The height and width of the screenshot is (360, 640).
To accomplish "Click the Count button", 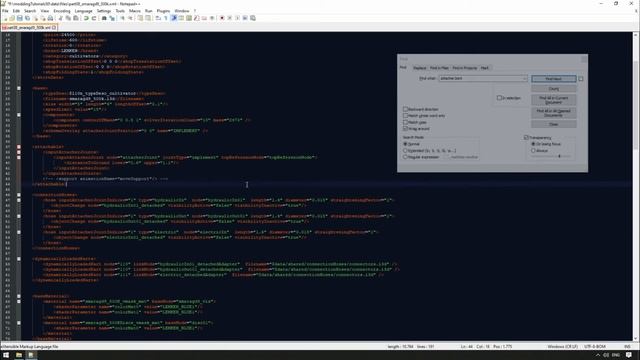I will tap(553, 89).
